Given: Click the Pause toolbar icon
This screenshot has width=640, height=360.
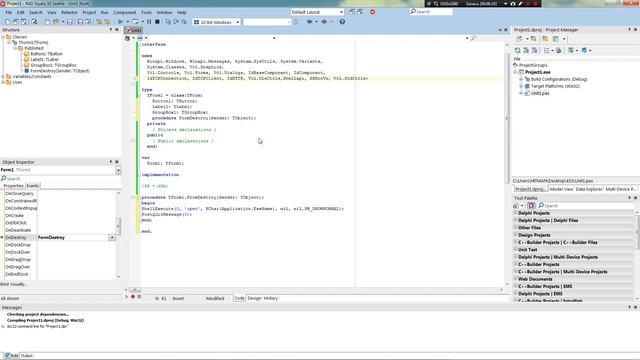Looking at the screenshot, I should 149,22.
